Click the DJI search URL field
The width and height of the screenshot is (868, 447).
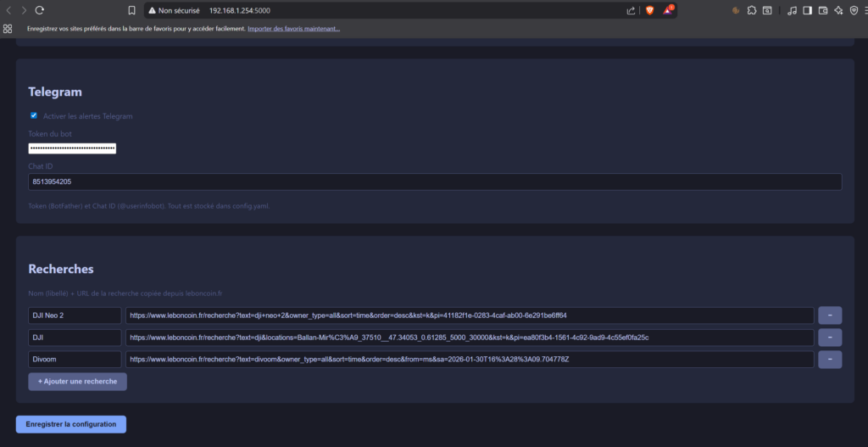(470, 338)
